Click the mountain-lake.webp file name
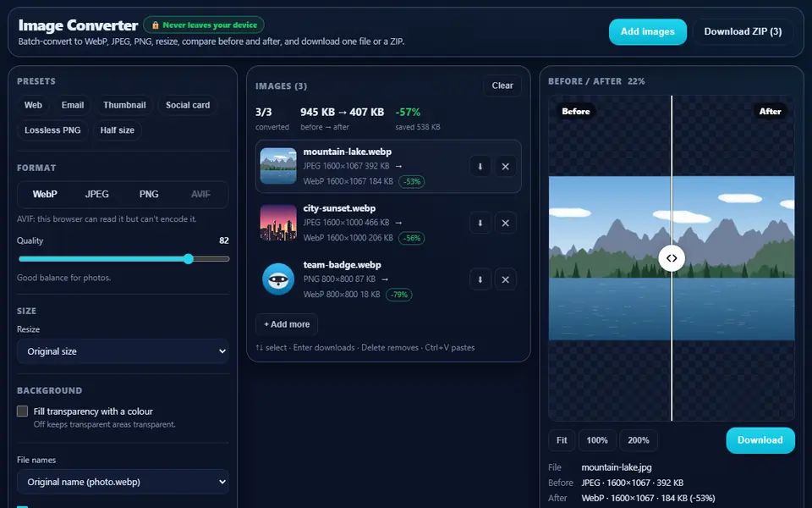Viewport: 812px width, 508px height. [x=347, y=152]
